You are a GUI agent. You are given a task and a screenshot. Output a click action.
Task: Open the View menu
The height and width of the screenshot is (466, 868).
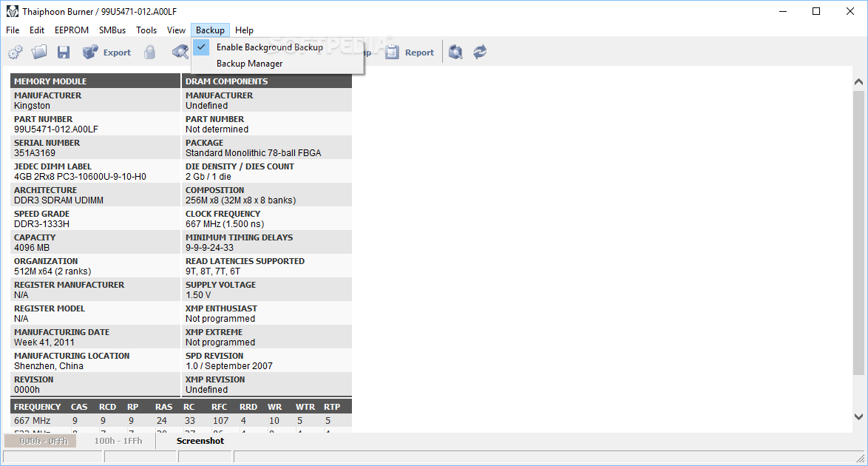pos(176,30)
